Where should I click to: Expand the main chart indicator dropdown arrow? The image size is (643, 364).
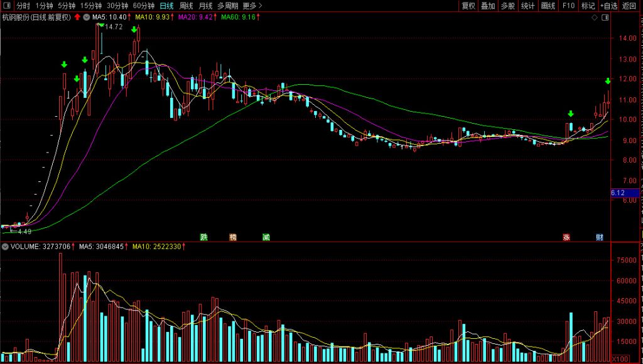tap(85, 18)
